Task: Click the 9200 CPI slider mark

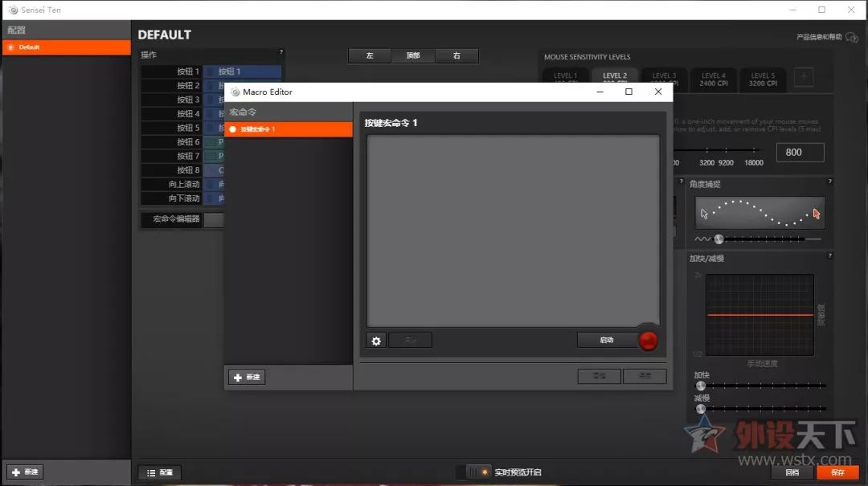Action: tap(726, 163)
